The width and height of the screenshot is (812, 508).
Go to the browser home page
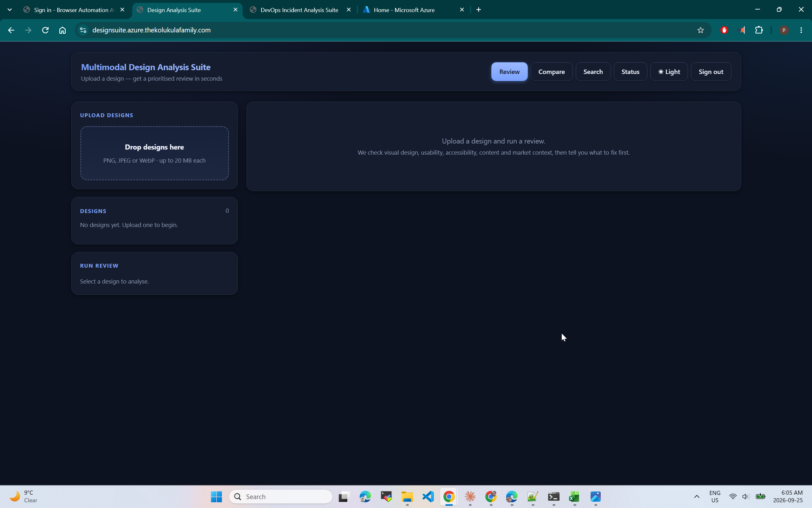click(x=62, y=30)
